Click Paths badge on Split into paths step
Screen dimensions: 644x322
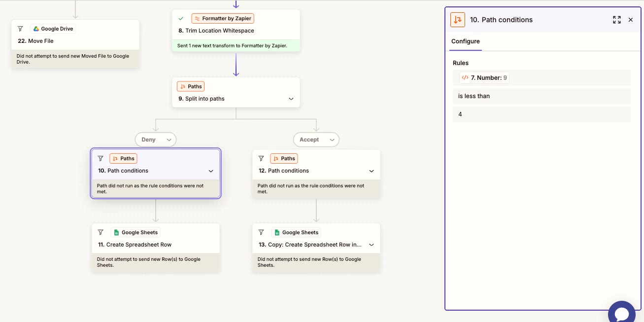(191, 86)
